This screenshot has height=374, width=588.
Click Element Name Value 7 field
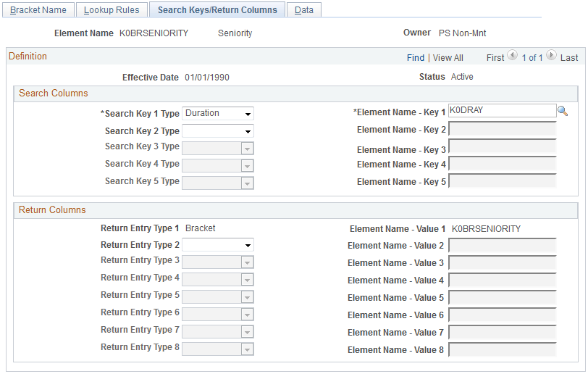pos(502,331)
